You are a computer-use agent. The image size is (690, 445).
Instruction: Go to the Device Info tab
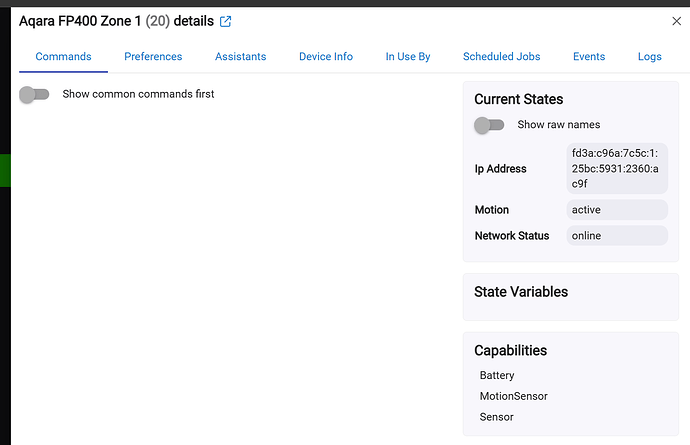click(x=326, y=56)
